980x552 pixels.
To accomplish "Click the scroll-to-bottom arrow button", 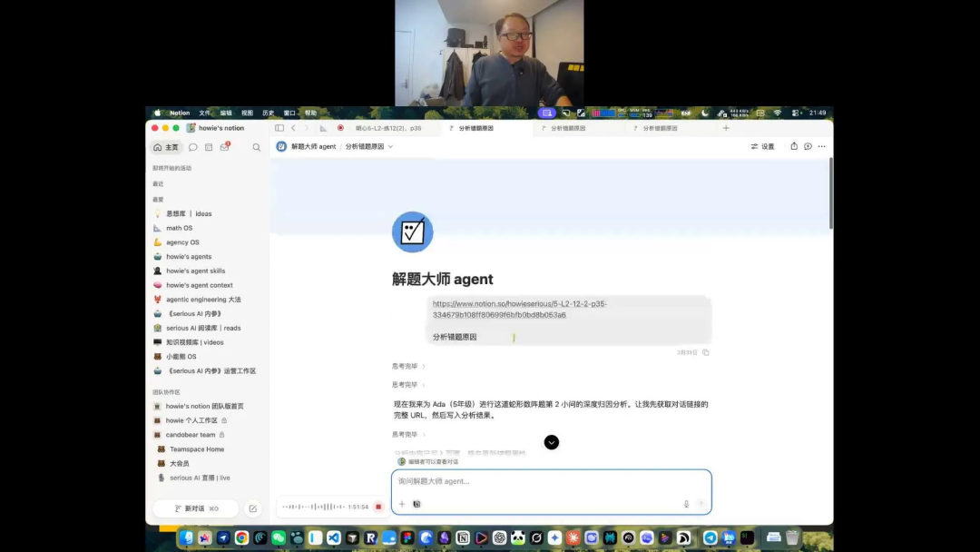I will tap(552, 443).
